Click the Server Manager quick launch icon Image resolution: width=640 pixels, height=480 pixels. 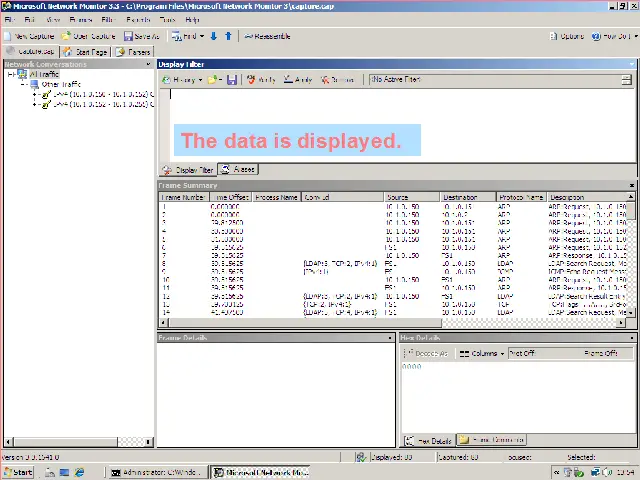[50, 472]
